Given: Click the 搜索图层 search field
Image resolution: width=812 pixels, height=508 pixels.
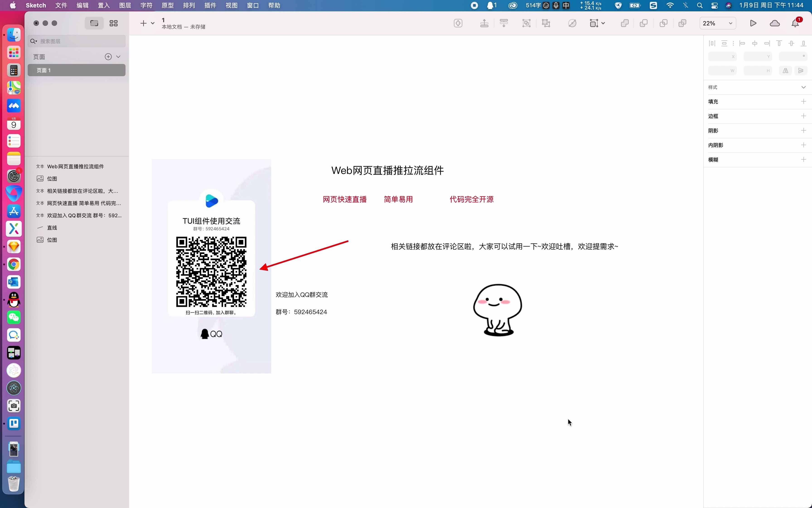Looking at the screenshot, I should pyautogui.click(x=77, y=41).
